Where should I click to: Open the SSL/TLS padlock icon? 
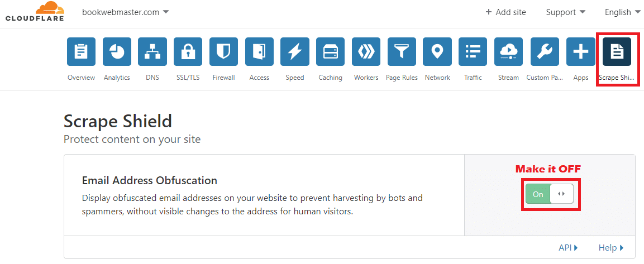(x=188, y=52)
